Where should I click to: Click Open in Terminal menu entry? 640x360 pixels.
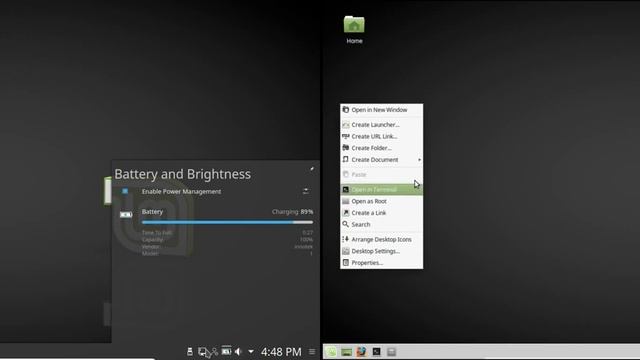tap(382, 189)
